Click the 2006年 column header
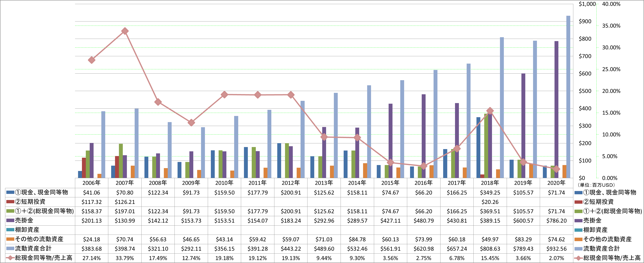Viewport: 644px width, 263px height. [92, 183]
